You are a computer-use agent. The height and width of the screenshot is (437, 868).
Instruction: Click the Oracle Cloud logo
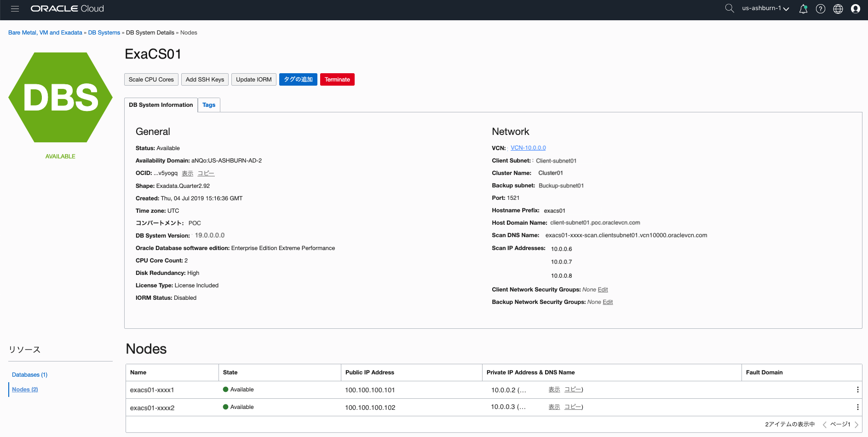click(67, 9)
